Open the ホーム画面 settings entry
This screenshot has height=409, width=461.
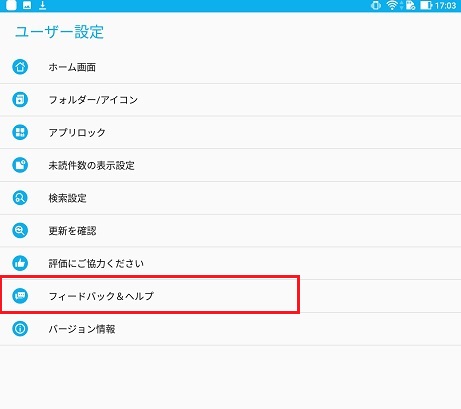(230, 67)
